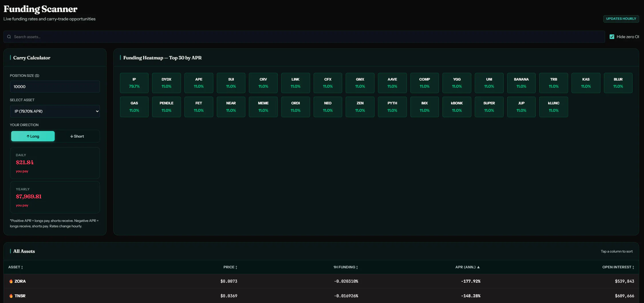This screenshot has width=644, height=303.
Task: Click the ZORA asset name
Action: (x=20, y=281)
